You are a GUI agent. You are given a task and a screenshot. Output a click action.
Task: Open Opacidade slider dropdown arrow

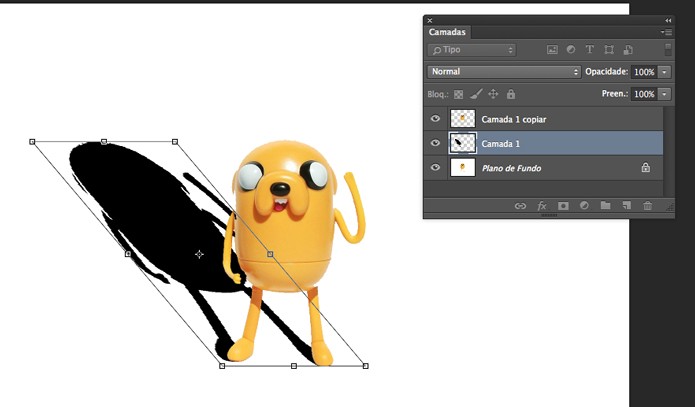(664, 72)
